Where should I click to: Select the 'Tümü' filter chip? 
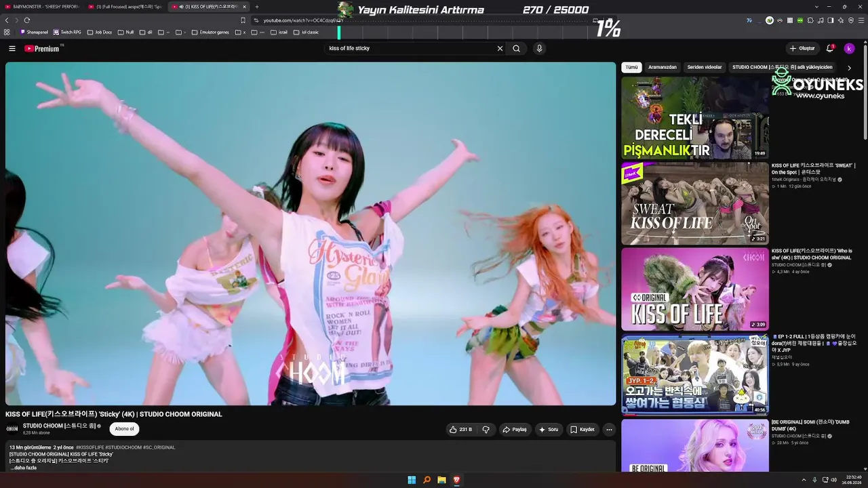pos(631,67)
